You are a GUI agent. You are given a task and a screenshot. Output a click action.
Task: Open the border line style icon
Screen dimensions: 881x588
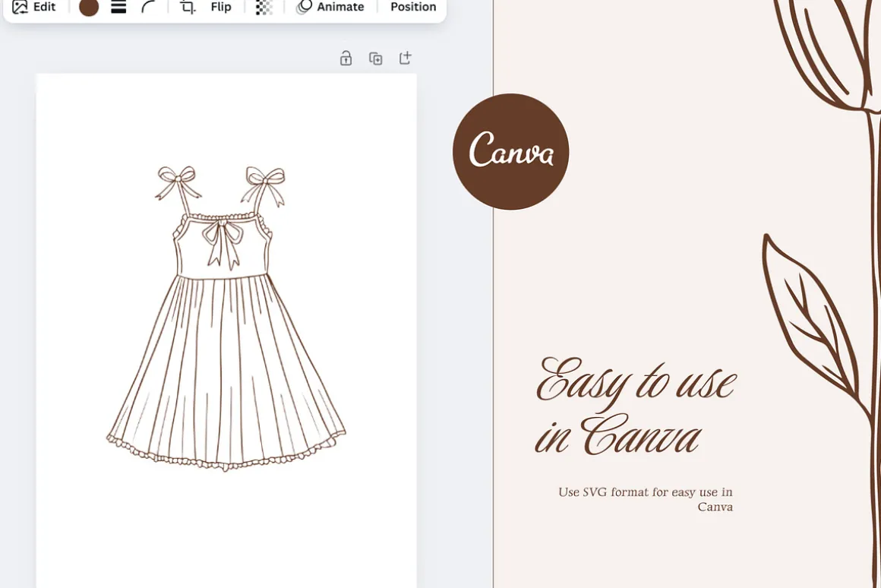118,7
